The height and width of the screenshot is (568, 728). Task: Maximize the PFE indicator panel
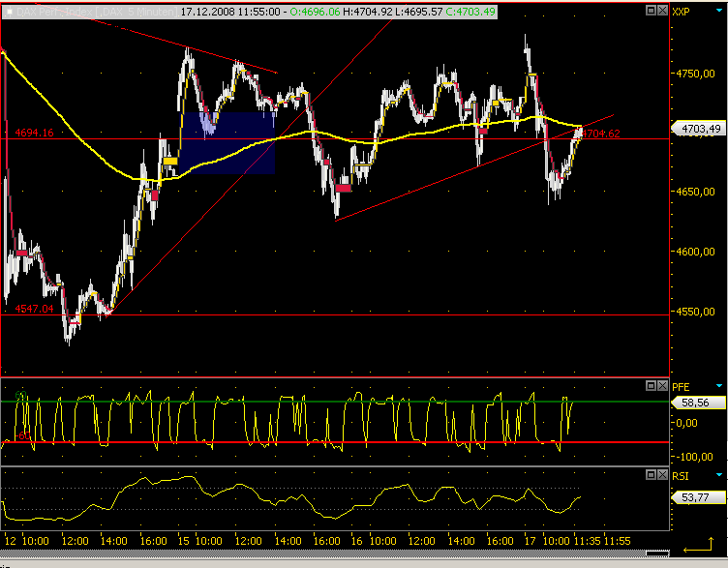[651, 386]
